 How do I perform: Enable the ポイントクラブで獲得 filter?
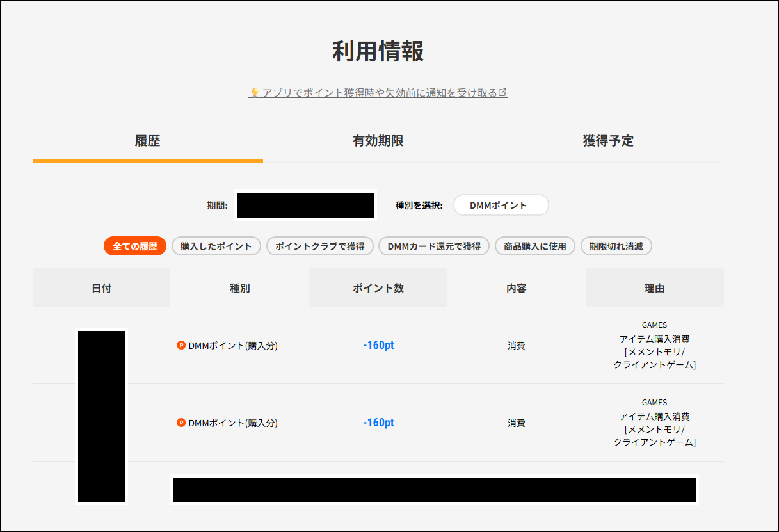point(319,246)
